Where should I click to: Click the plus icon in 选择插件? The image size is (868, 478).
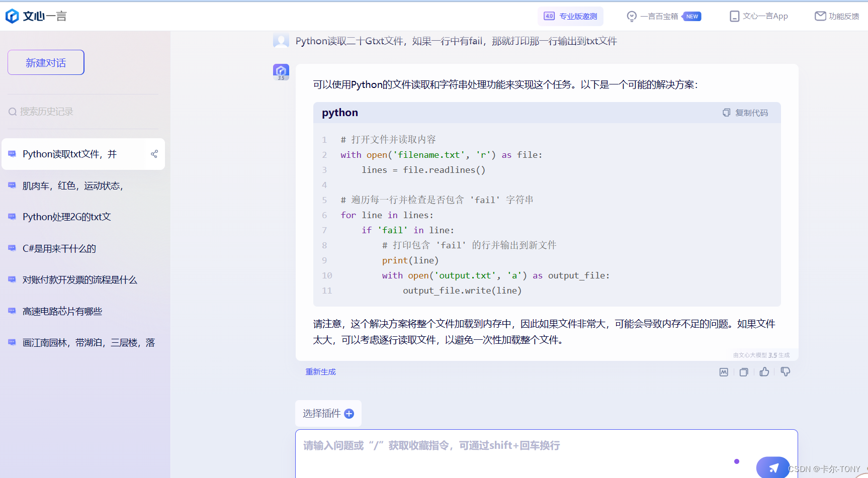point(349,414)
